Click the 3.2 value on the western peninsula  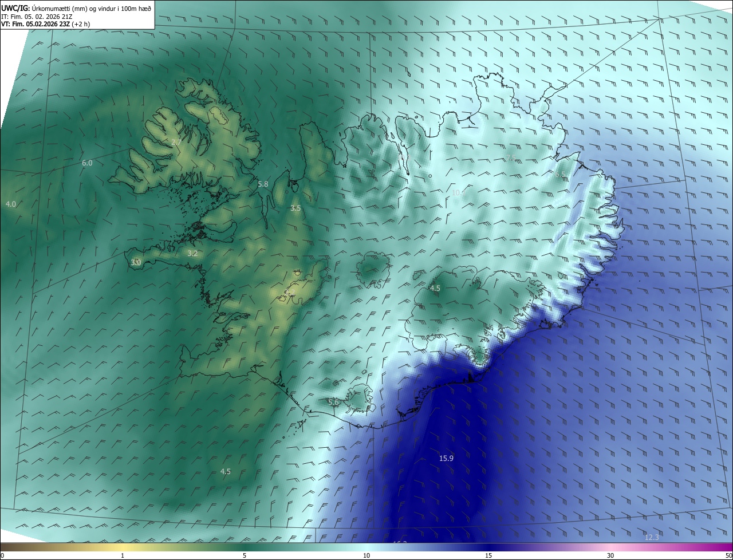[192, 253]
